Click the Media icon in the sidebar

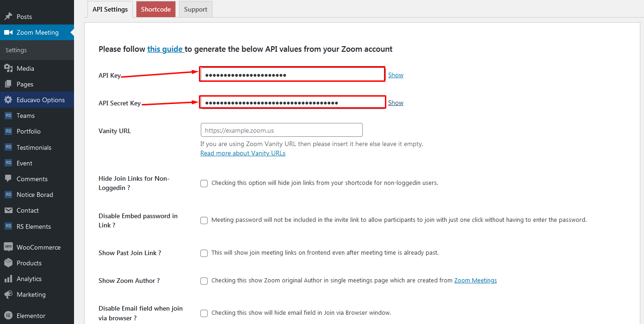point(8,68)
